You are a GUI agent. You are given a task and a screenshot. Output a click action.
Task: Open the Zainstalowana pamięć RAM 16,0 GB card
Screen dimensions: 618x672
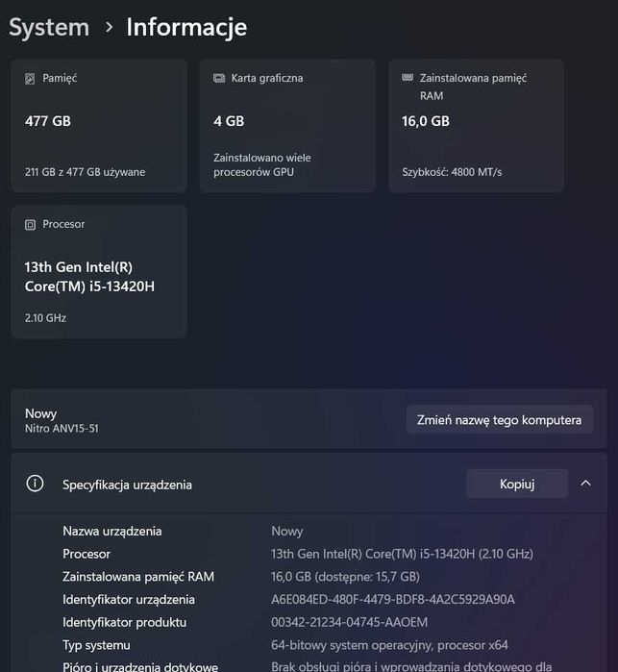click(x=476, y=126)
